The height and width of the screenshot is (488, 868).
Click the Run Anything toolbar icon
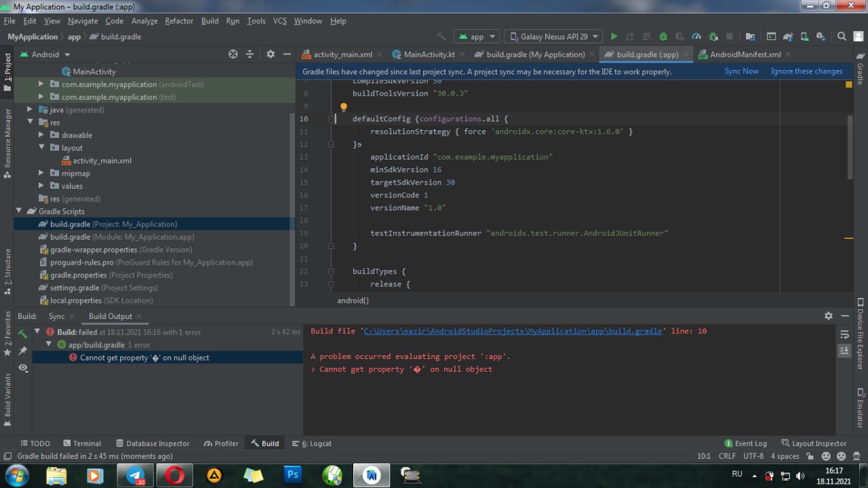771,37
